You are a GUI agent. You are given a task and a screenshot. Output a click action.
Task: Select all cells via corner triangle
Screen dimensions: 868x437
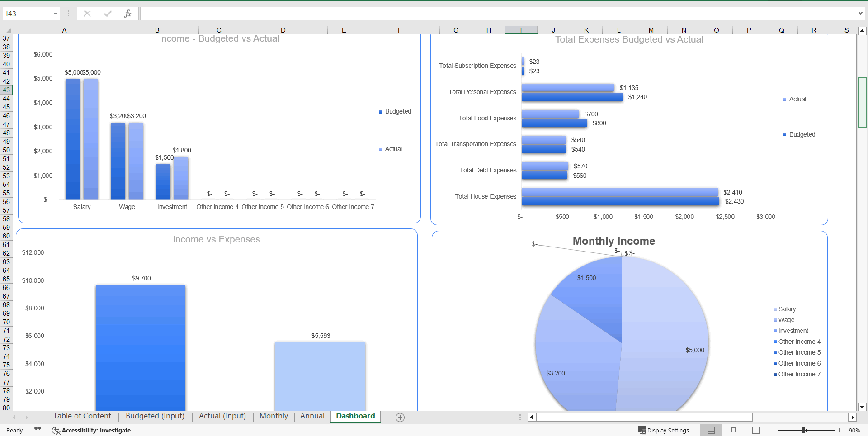(8, 30)
